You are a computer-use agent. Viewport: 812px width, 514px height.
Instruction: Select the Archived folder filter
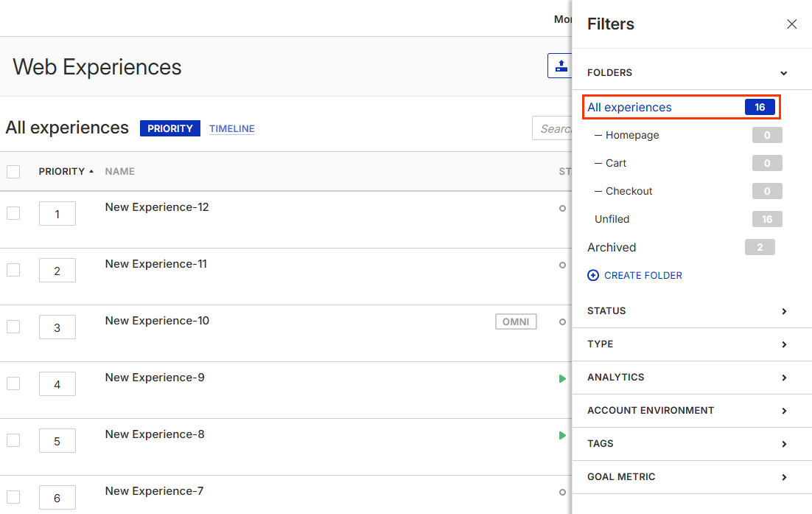click(612, 248)
